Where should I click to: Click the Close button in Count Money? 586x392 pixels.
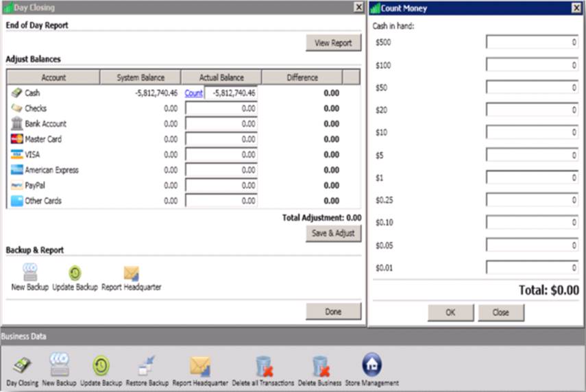[x=501, y=313]
